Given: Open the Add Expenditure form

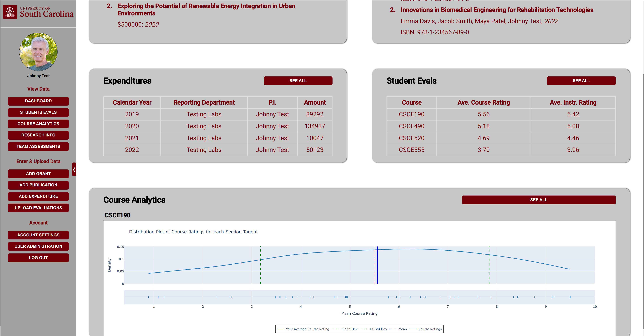Looking at the screenshot, I should 38,196.
